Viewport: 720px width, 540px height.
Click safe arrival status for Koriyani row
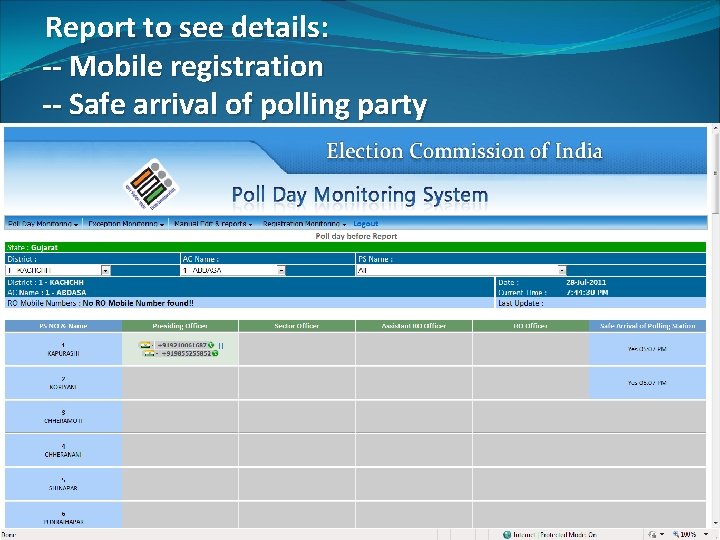pyautogui.click(x=647, y=383)
